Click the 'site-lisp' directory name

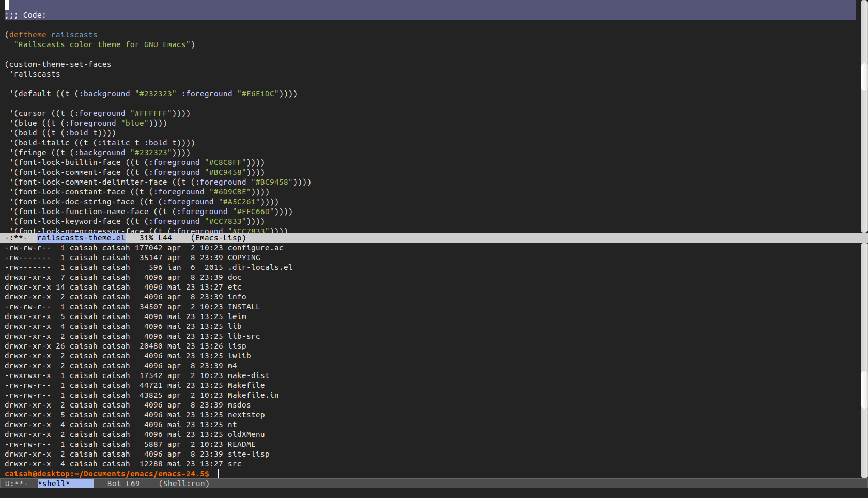click(x=249, y=454)
